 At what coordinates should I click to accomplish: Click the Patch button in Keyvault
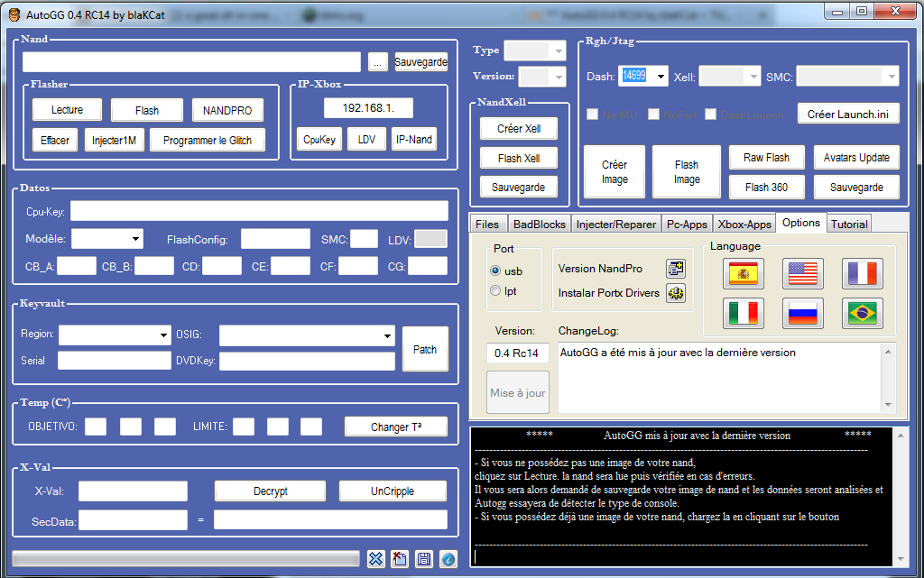[425, 349]
